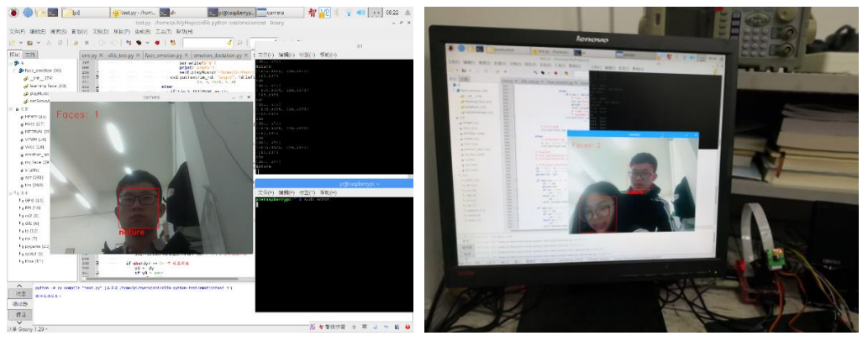Image resolution: width=868 pixels, height=341 pixels.
Task: Click the Bluetooth tray icon
Action: [336, 12]
